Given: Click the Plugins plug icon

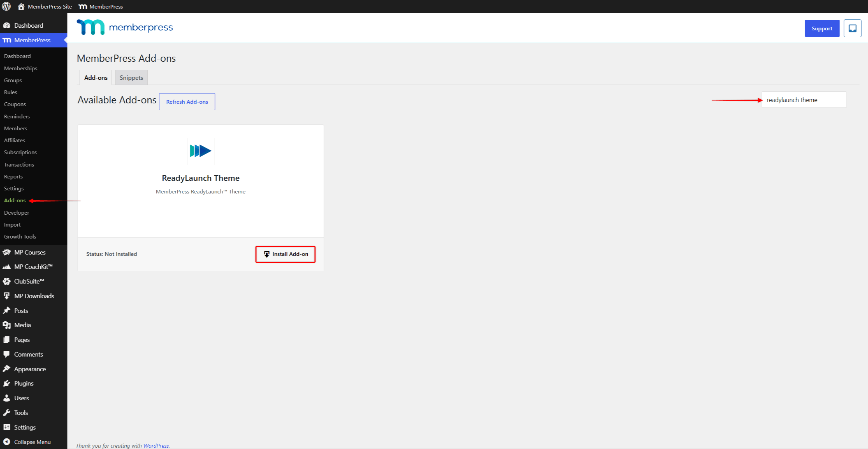Looking at the screenshot, I should (6, 383).
